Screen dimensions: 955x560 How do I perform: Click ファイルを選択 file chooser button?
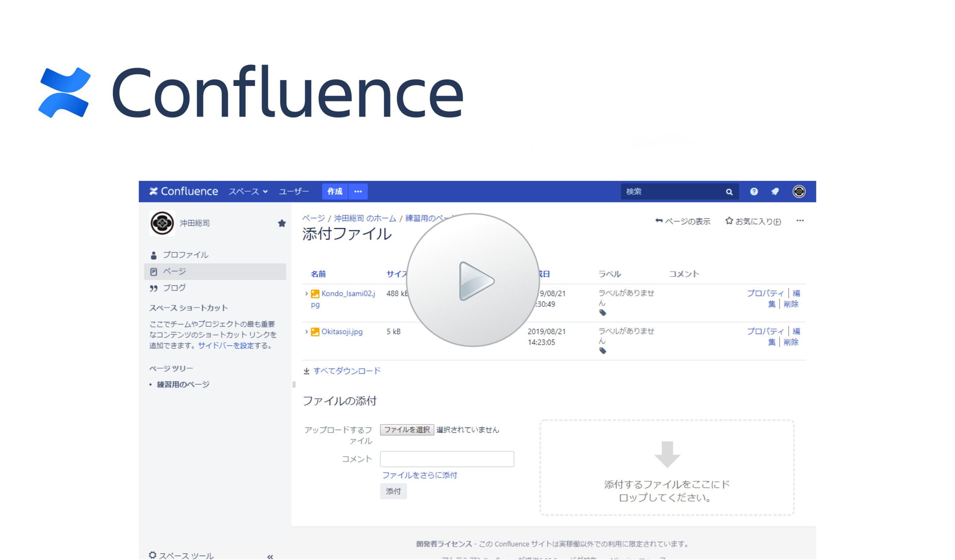click(407, 430)
